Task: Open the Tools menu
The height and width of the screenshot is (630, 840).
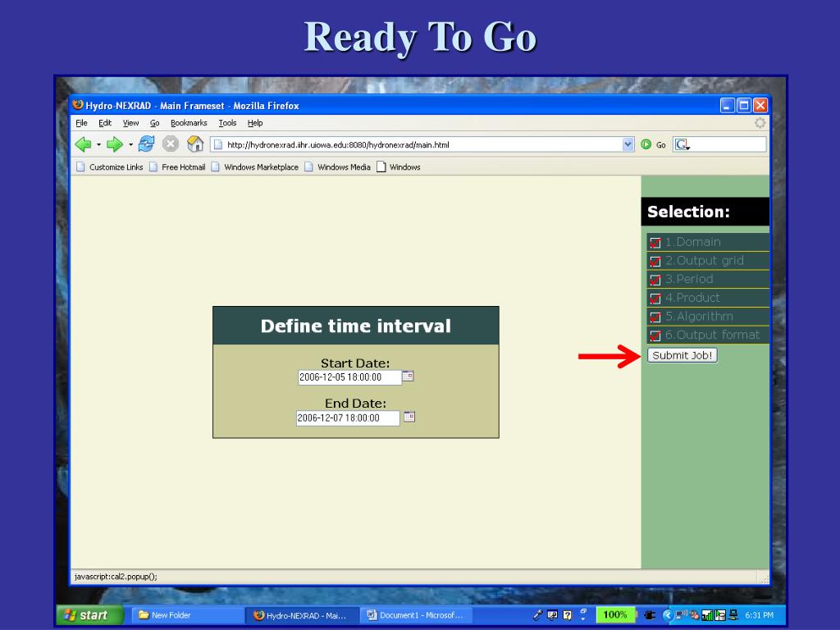Action: tap(227, 123)
